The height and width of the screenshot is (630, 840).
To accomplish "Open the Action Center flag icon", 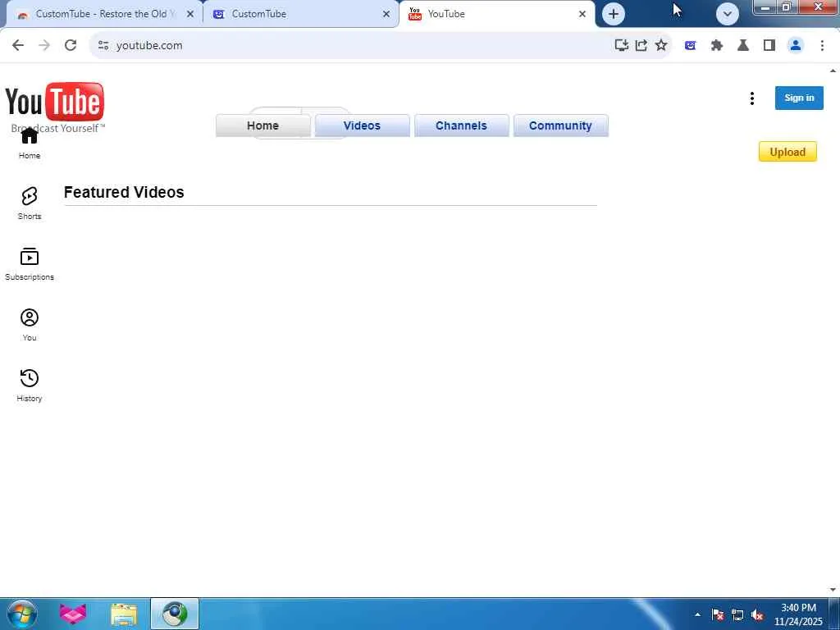I will tap(718, 614).
